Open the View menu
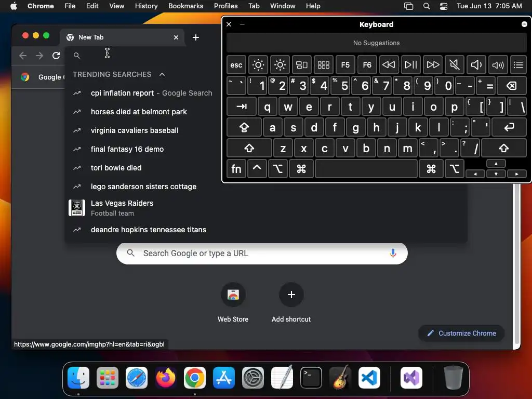Image resolution: width=532 pixels, height=399 pixels. coord(116,6)
